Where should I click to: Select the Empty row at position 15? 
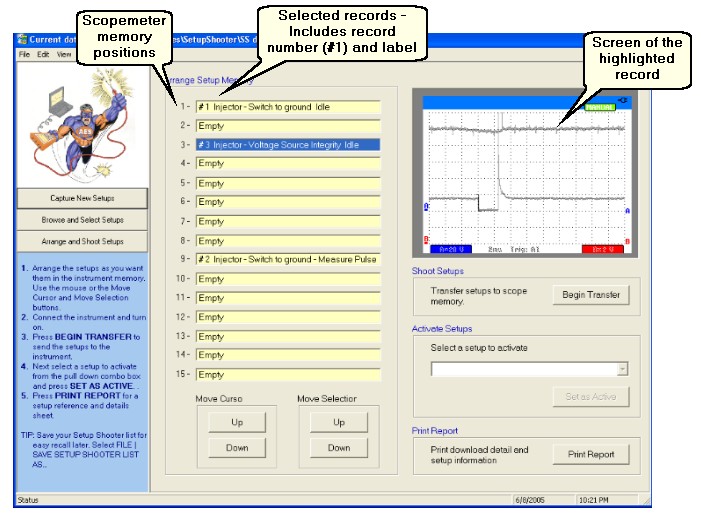288,375
